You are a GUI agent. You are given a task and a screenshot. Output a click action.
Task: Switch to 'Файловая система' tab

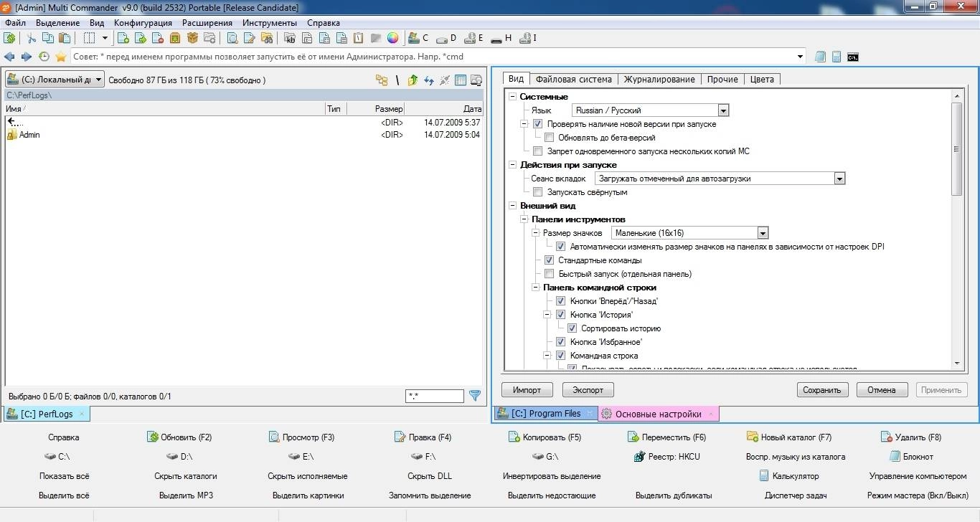coord(574,79)
